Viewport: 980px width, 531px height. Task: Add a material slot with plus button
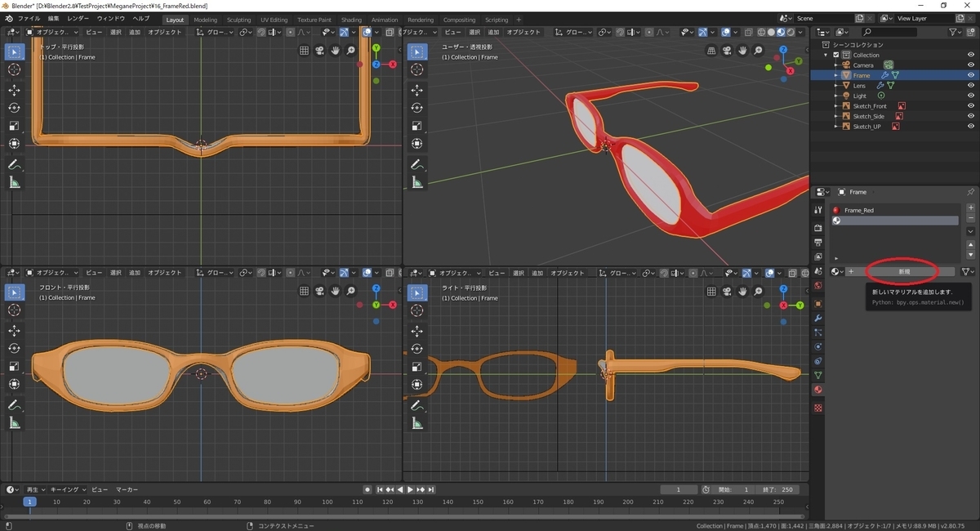pos(970,208)
